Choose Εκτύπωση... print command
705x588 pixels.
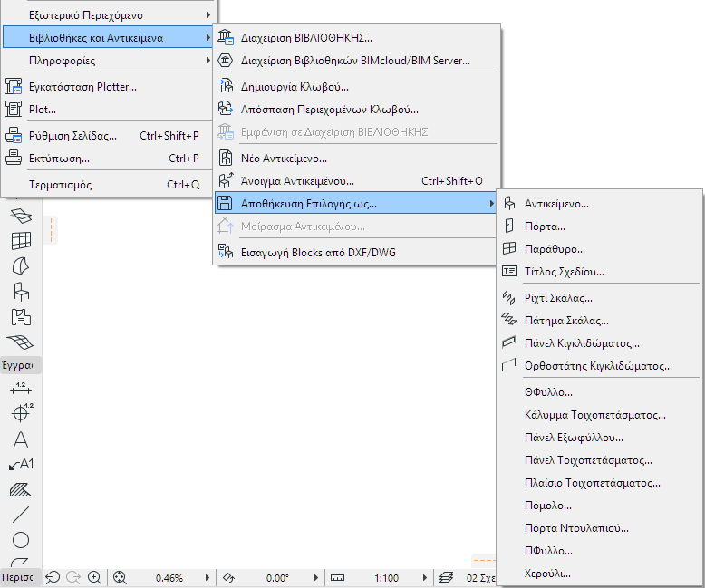tap(108, 159)
